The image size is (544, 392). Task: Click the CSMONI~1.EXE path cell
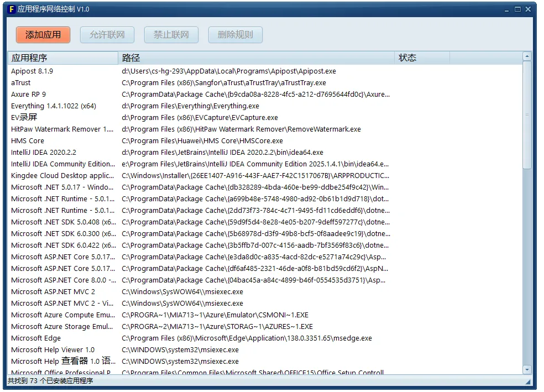215,315
